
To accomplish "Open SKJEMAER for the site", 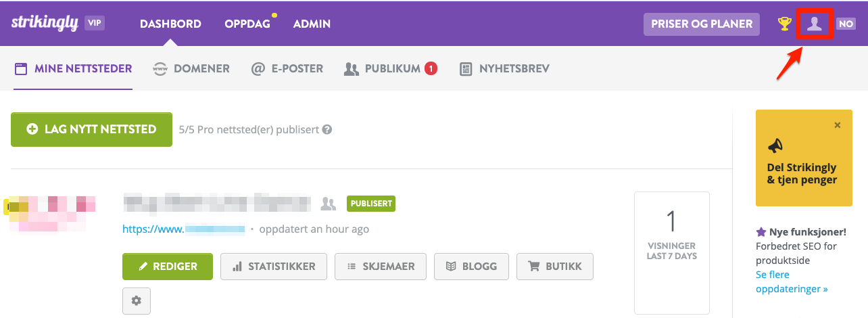I will click(x=381, y=267).
